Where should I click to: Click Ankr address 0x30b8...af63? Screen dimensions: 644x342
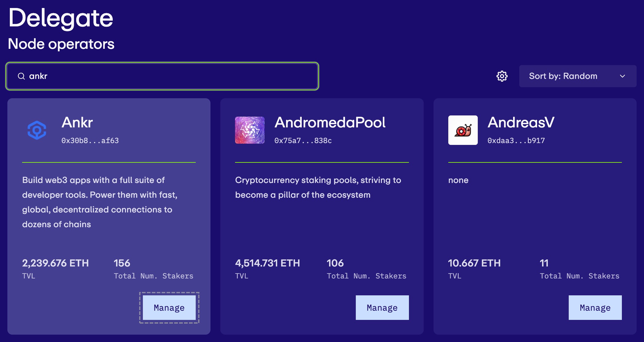coord(90,141)
